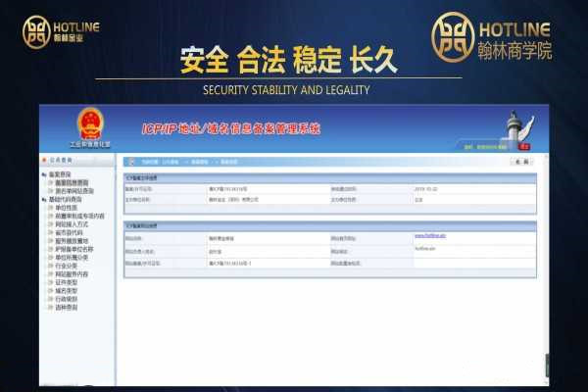Select 行政级别 in the sidebar tree
588x392 pixels.
[67, 299]
